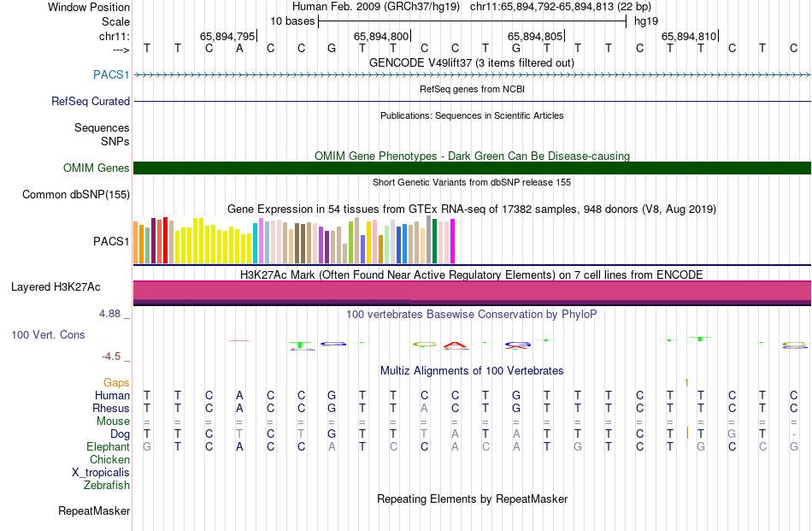The width and height of the screenshot is (812, 531).
Task: Click the Mouse species label
Action: [113, 422]
